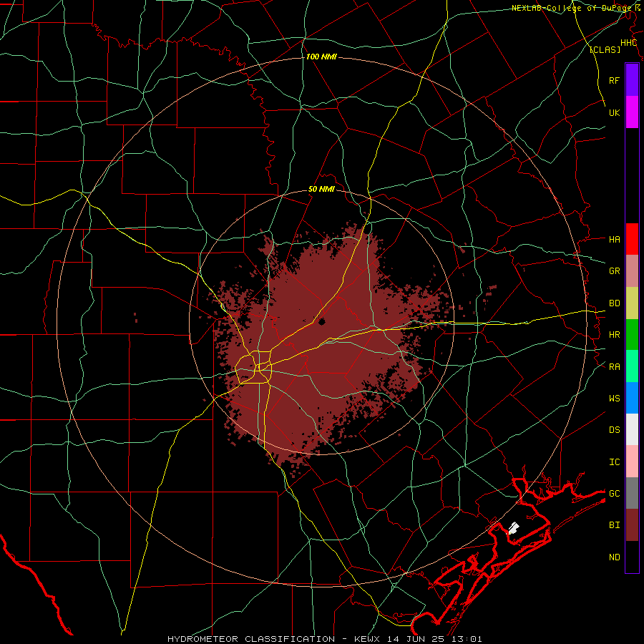Click the BI dark red legend swatch
This screenshot has width=644, height=644.
(632, 525)
